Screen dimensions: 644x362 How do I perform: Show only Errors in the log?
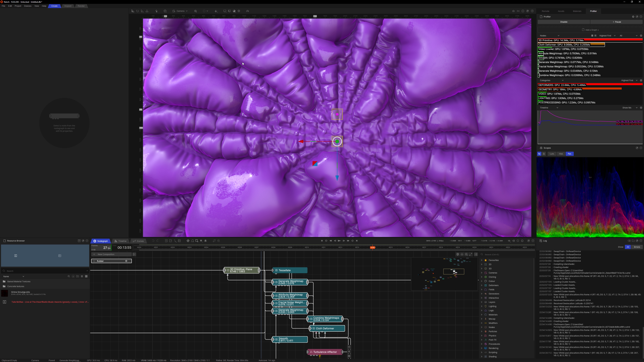[637, 247]
